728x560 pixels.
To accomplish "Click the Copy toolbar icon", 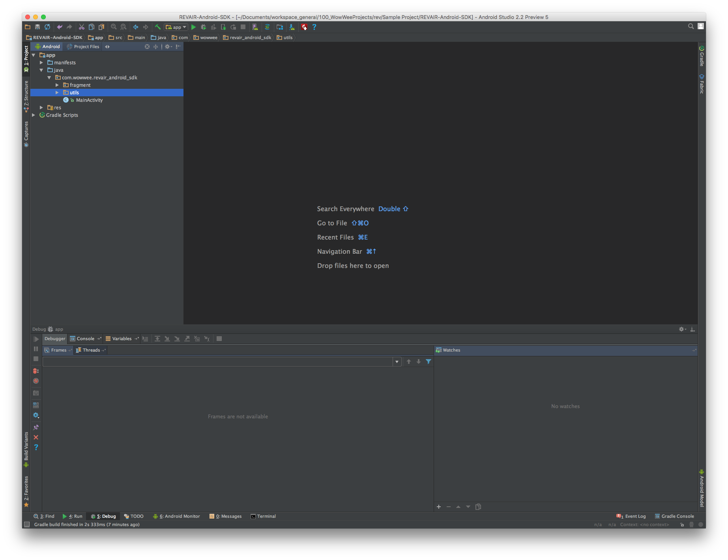I will [92, 27].
